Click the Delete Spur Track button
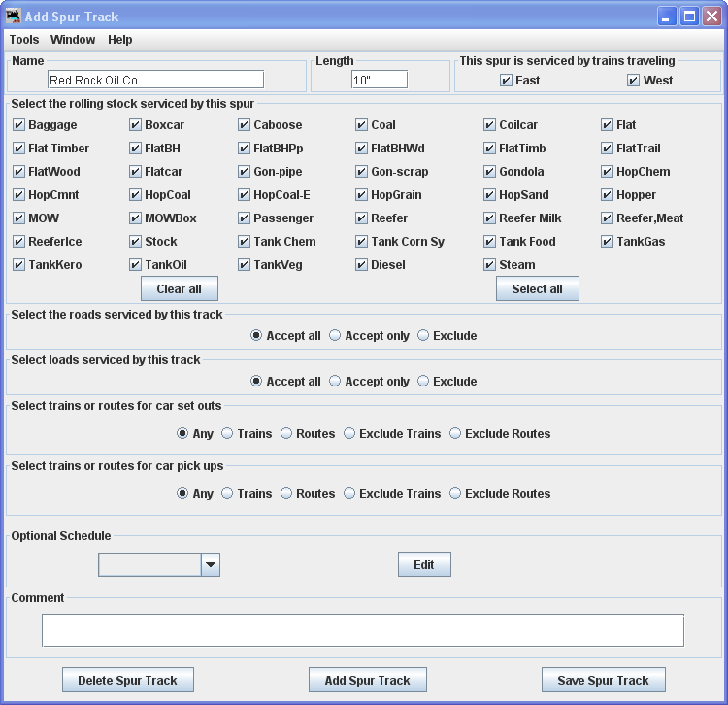 tap(127, 681)
